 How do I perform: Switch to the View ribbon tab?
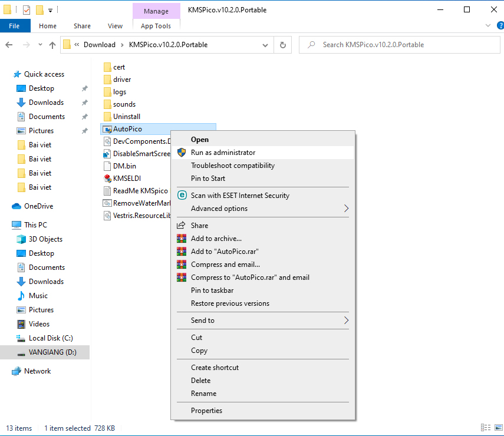[115, 26]
